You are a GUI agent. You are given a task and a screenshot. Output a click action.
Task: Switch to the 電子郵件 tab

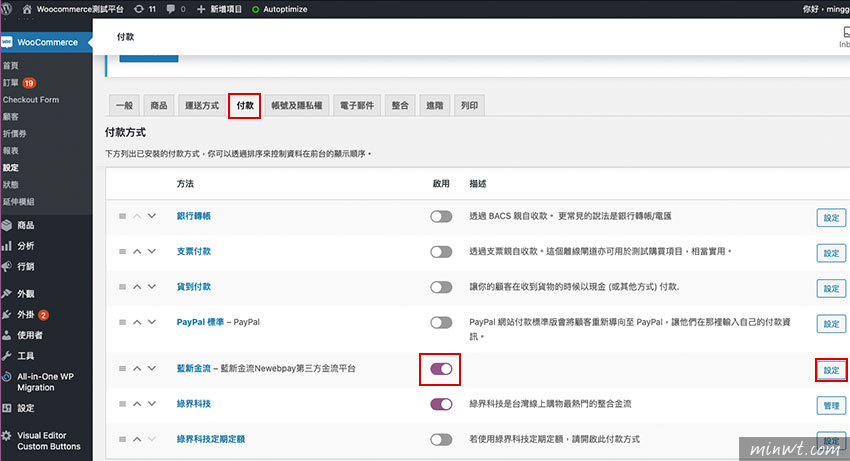357,105
